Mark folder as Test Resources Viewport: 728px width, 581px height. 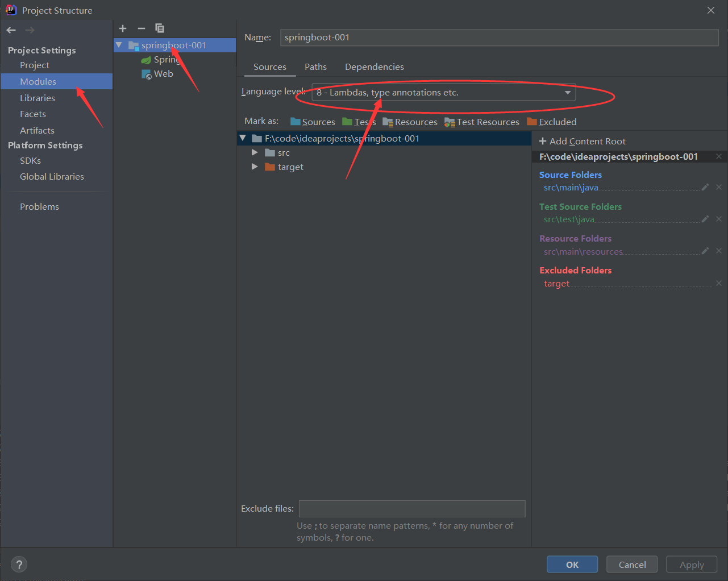click(482, 122)
